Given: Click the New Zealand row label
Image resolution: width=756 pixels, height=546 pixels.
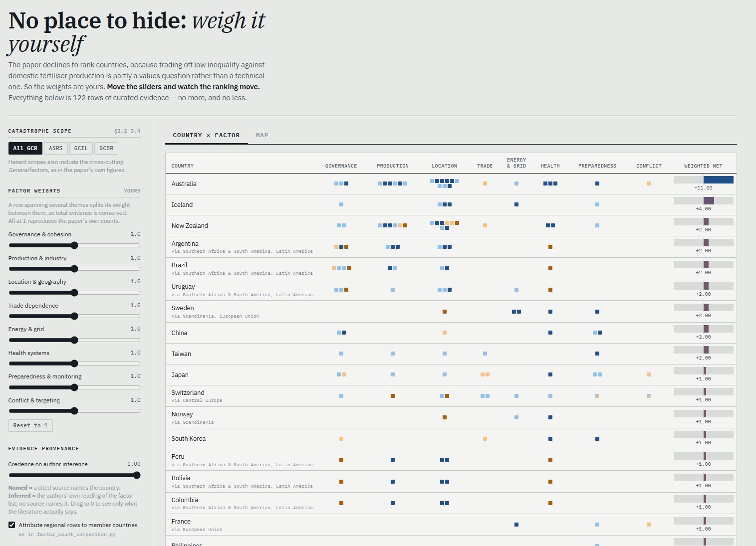Looking at the screenshot, I should [x=190, y=225].
